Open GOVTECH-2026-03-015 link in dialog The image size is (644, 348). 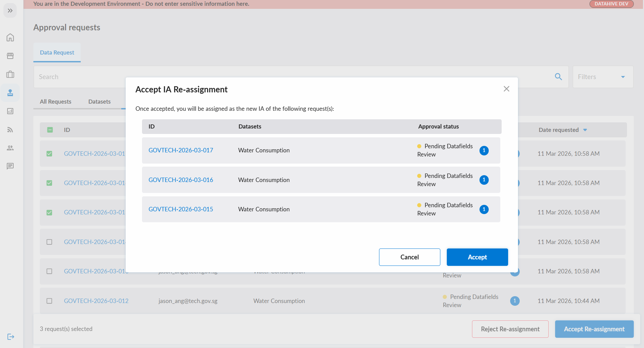pos(181,209)
